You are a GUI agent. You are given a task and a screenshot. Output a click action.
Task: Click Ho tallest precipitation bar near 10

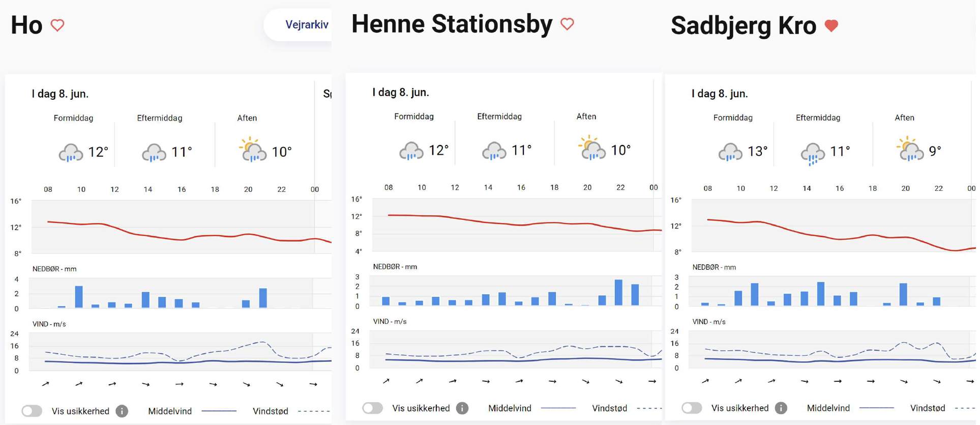[79, 297]
